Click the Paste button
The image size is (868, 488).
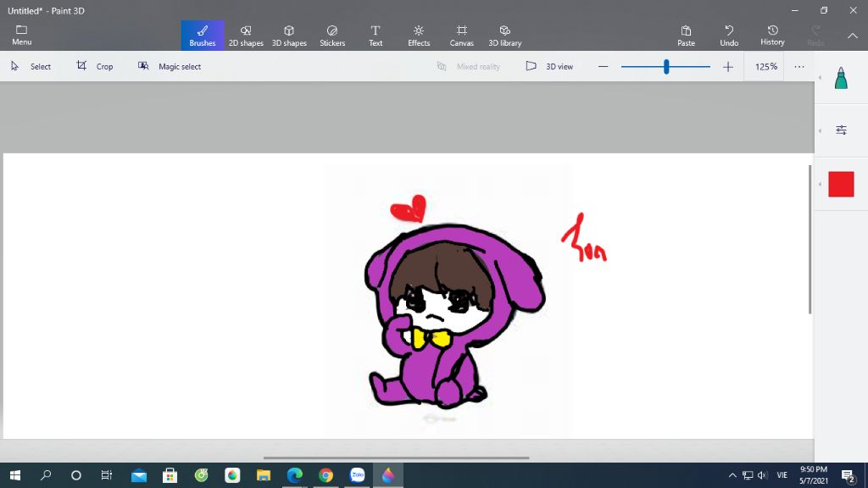click(x=686, y=36)
